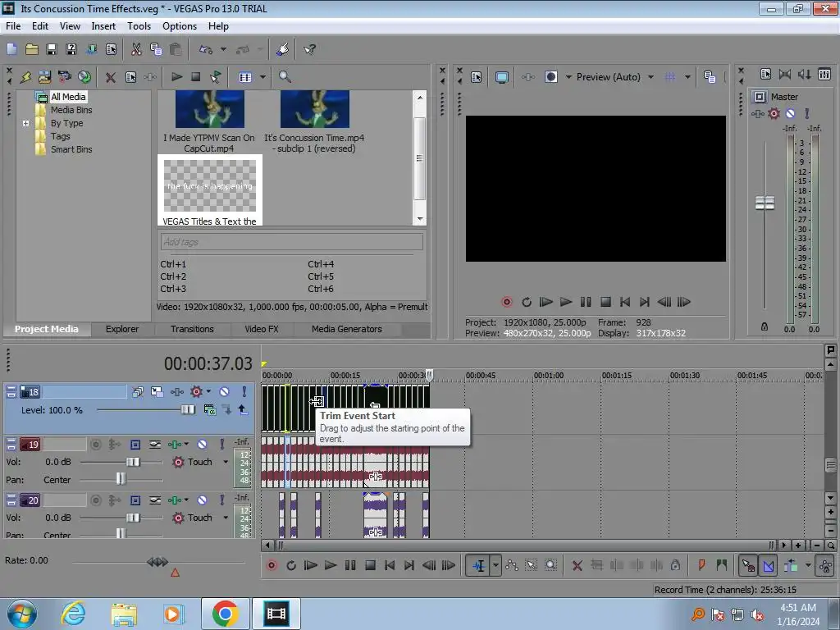Play from start in timeline transport

pyautogui.click(x=311, y=565)
